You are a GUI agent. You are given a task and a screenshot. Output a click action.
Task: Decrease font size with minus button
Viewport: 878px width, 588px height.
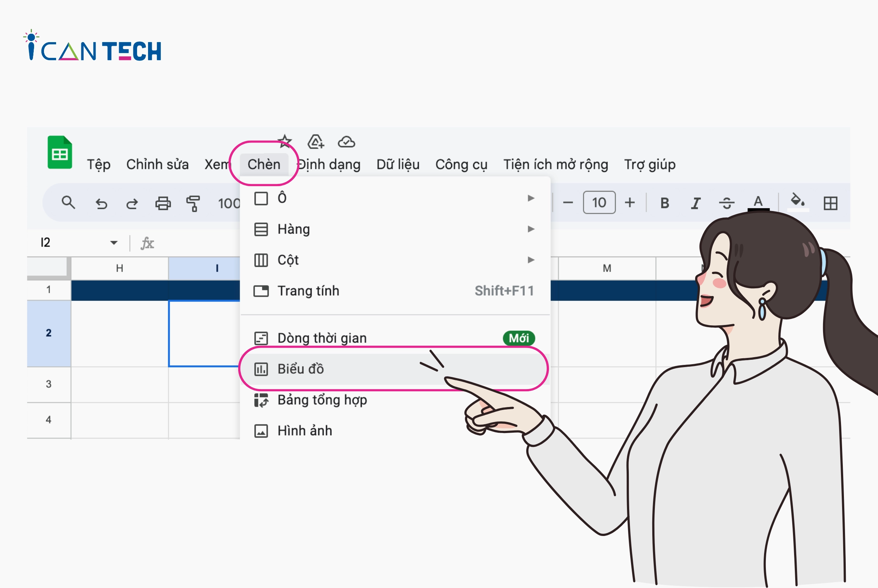[568, 203]
